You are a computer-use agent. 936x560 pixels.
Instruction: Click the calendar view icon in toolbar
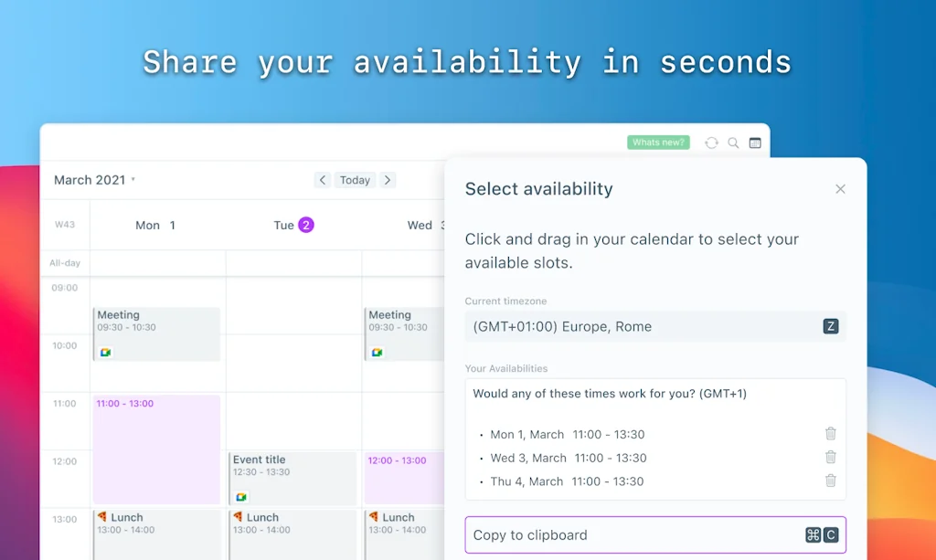pos(755,143)
